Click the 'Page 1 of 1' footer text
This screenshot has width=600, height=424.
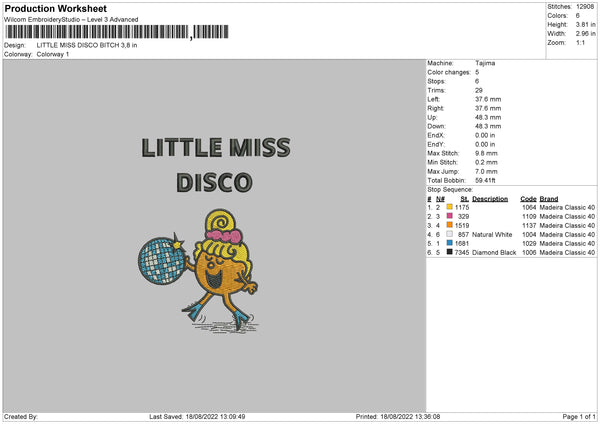[579, 416]
